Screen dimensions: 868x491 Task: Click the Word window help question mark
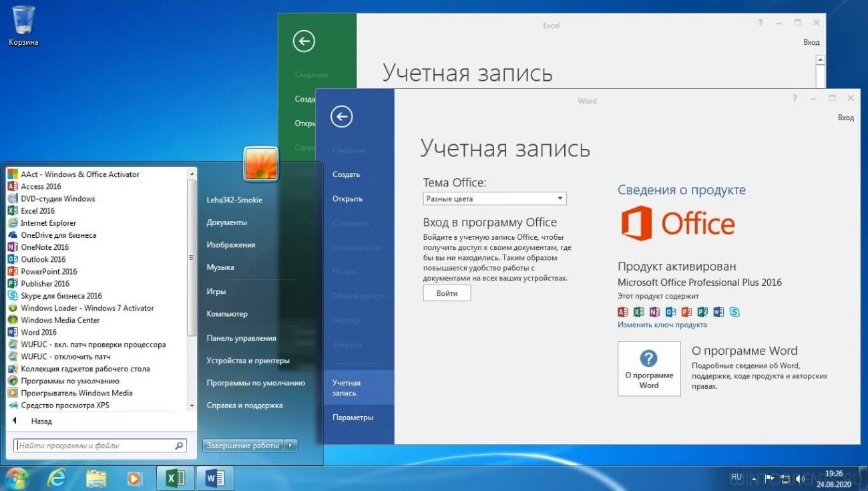795,98
